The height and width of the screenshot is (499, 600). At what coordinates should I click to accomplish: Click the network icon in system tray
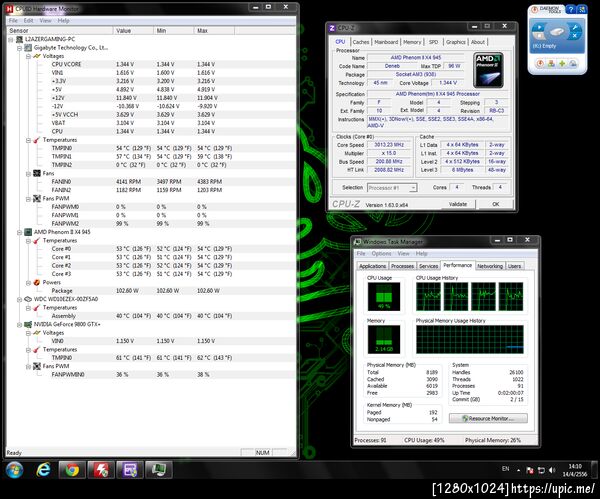541,470
